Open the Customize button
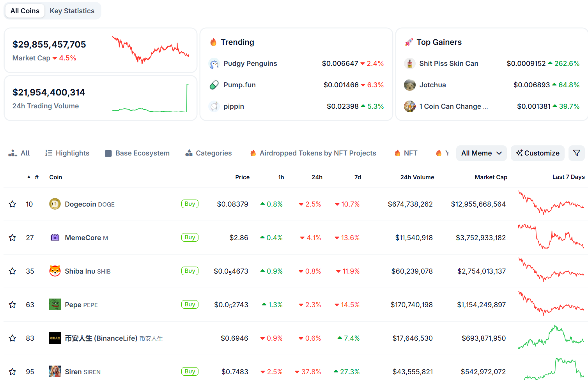 [538, 153]
